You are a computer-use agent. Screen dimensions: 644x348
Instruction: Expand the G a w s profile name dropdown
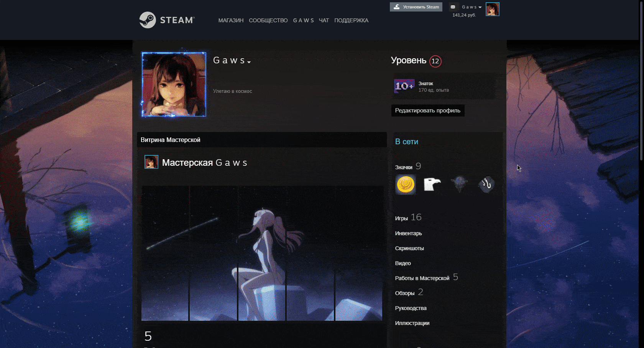coord(250,61)
